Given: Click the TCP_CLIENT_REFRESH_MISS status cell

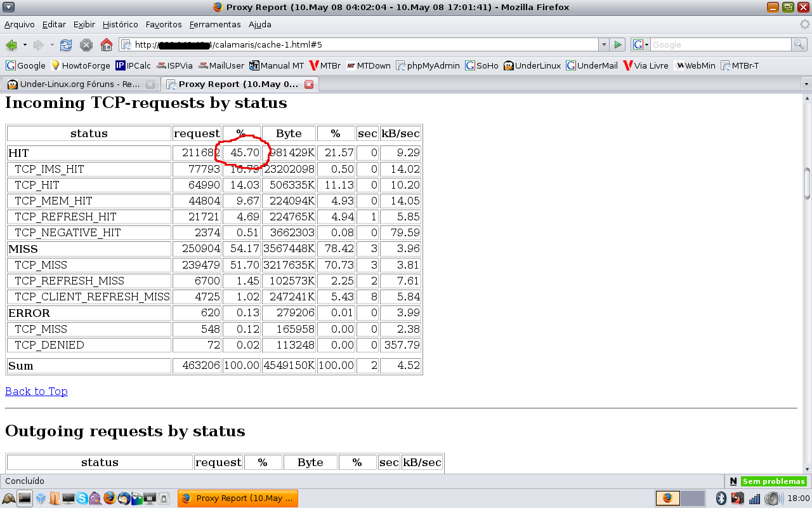Looking at the screenshot, I should [x=89, y=297].
